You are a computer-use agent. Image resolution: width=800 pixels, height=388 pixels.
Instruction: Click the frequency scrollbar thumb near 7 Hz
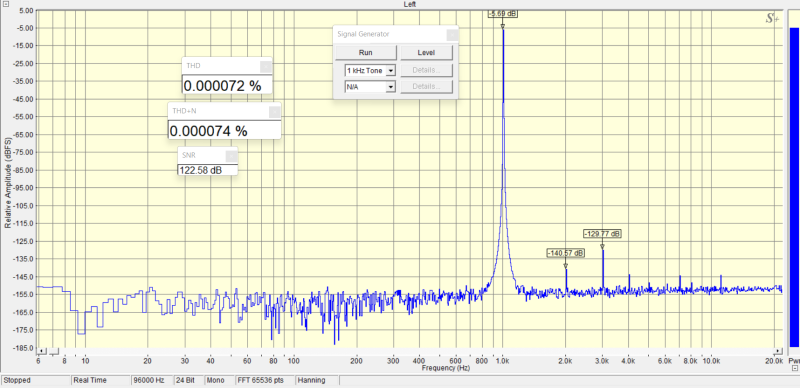pyautogui.click(x=54, y=352)
